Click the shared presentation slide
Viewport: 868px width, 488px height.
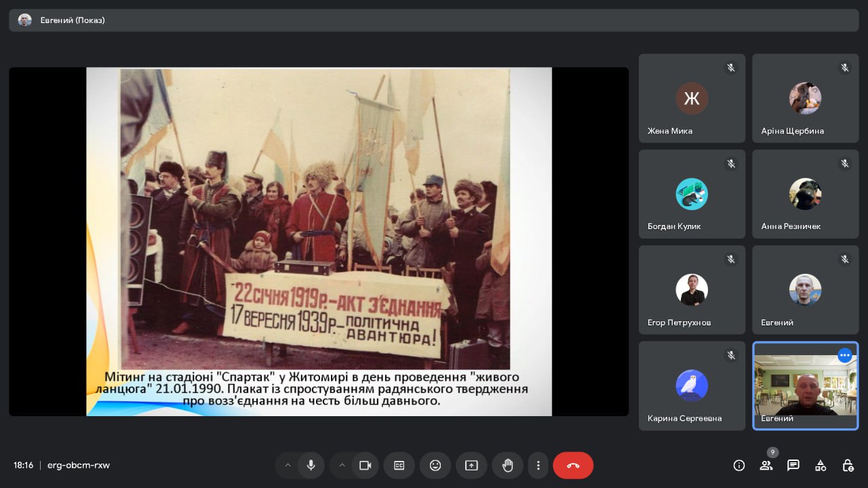coord(319,241)
